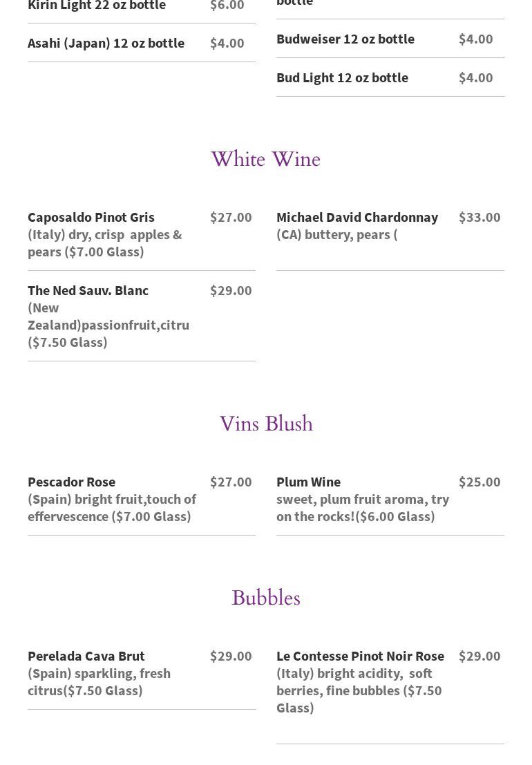
Task: Click the Pescador Rose description text
Action: coord(112,508)
